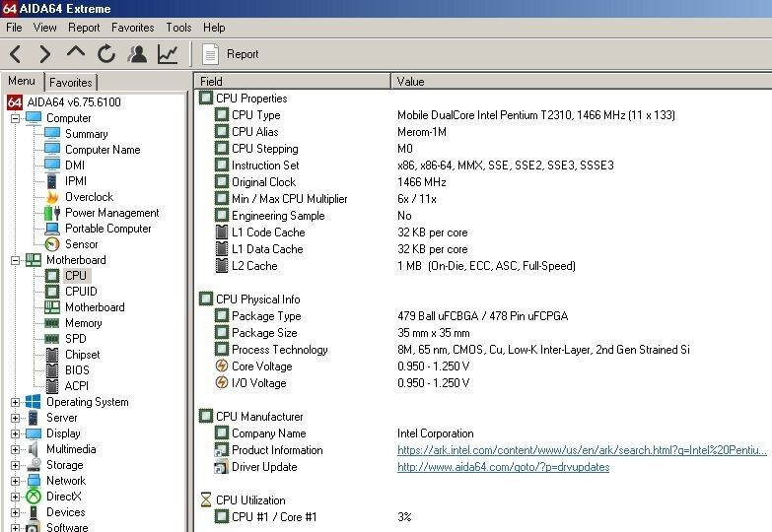Click the Overclock flame icon
This screenshot has height=532, width=772.
[x=51, y=197]
